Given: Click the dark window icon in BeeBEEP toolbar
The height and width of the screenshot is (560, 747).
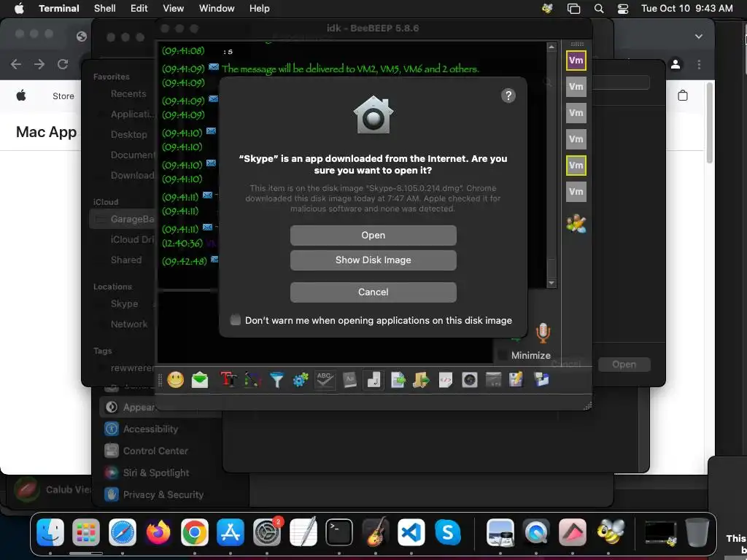Looking at the screenshot, I should click(x=494, y=379).
